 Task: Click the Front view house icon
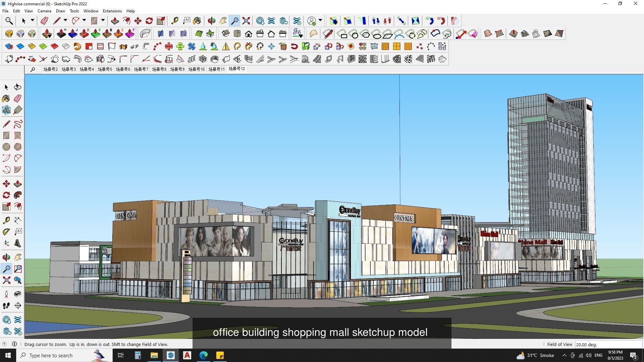pos(249,34)
